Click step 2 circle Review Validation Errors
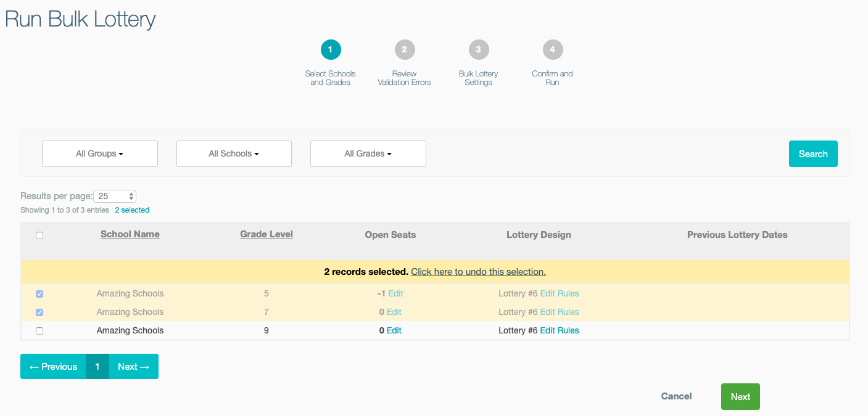Viewport: 868px width, 416px height. coord(405,50)
